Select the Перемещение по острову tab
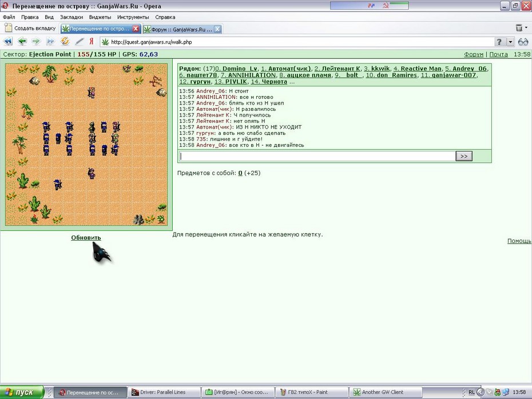This screenshot has width=532, height=399. [x=100, y=29]
